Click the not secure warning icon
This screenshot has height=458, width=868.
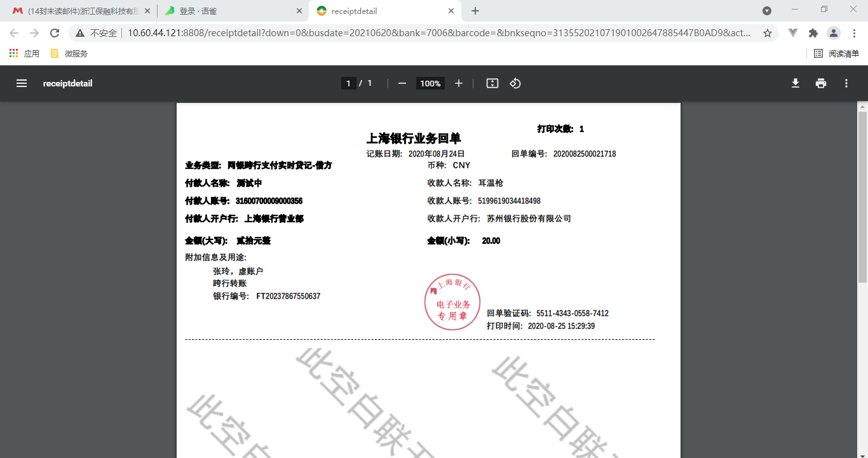point(80,33)
